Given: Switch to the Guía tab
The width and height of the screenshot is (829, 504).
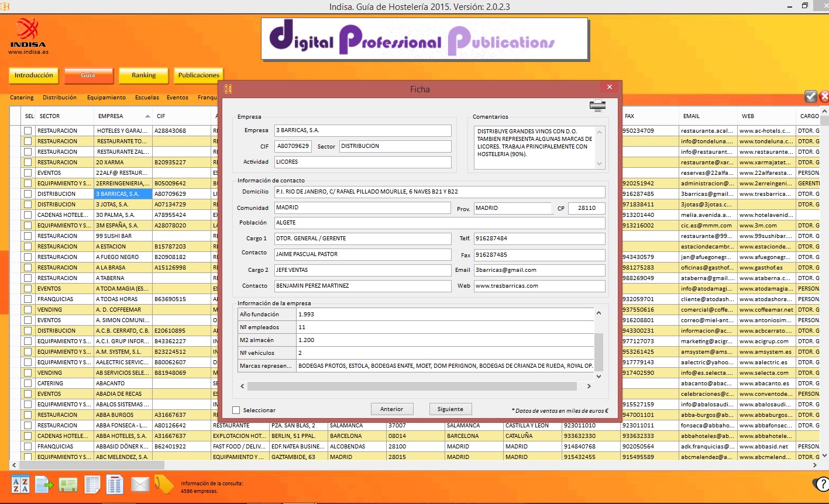Looking at the screenshot, I should click(x=88, y=75).
